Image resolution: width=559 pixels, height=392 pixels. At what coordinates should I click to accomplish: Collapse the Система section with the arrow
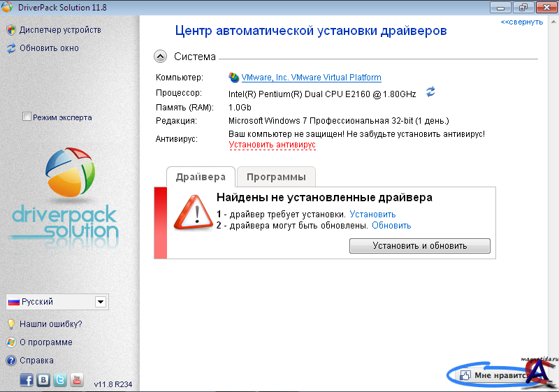[160, 57]
